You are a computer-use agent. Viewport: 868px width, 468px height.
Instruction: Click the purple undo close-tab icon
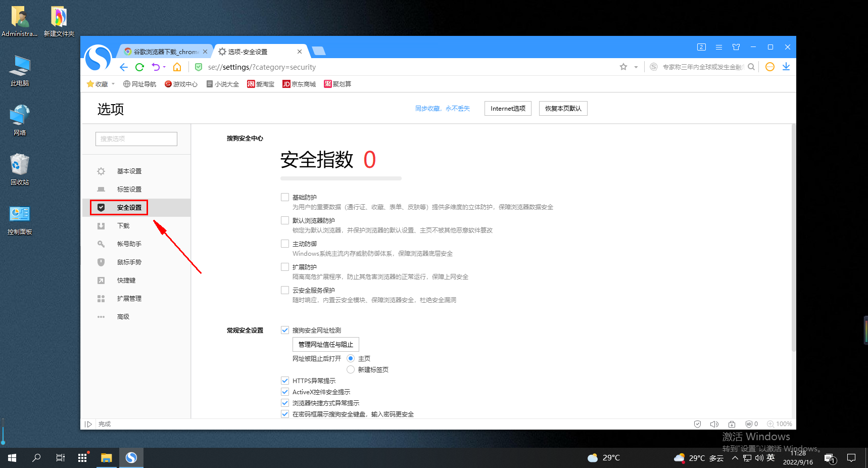(x=156, y=67)
